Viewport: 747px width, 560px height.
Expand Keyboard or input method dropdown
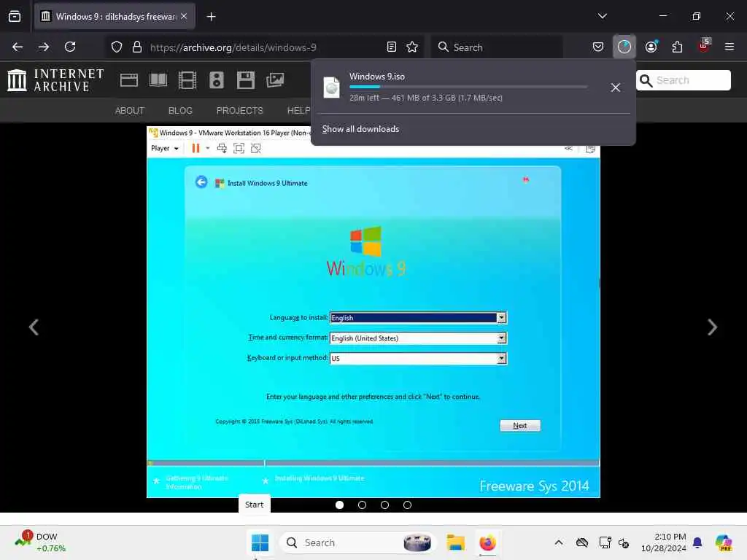coord(501,359)
